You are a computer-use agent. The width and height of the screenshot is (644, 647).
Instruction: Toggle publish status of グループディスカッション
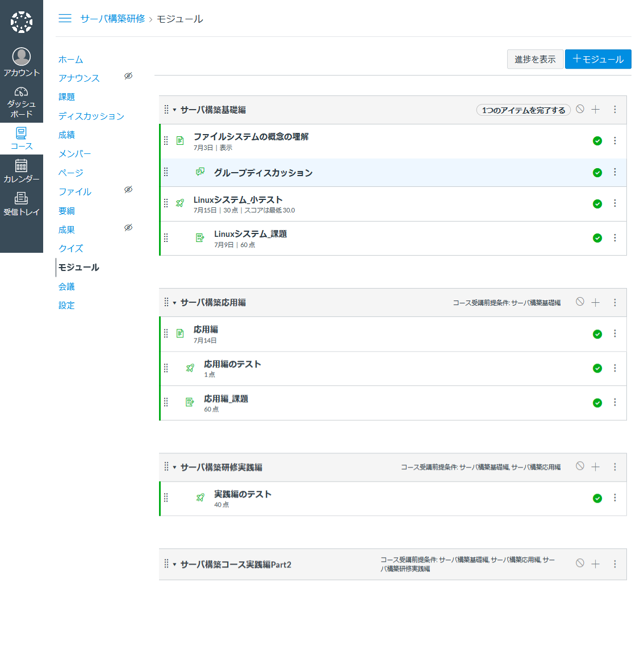(597, 173)
